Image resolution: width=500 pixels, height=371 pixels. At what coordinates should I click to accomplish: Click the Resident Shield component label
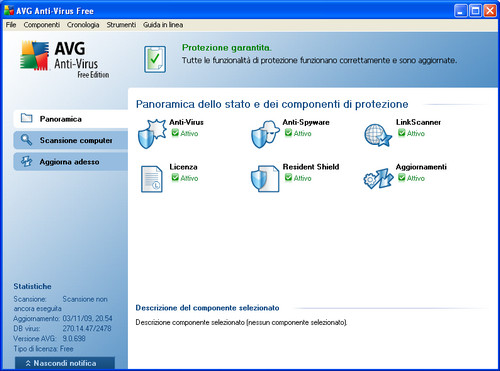coord(311,167)
